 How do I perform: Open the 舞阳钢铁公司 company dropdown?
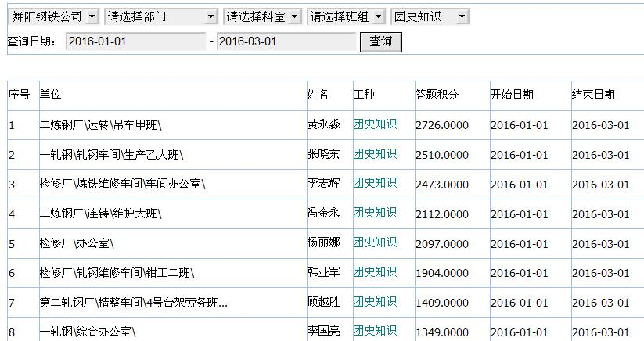(x=54, y=16)
